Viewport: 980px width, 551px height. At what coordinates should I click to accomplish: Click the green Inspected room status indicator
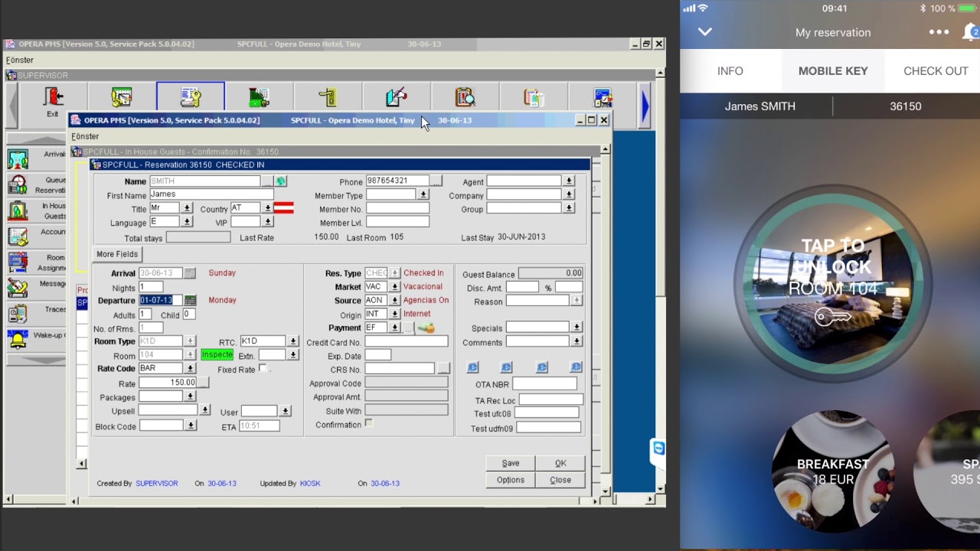217,355
